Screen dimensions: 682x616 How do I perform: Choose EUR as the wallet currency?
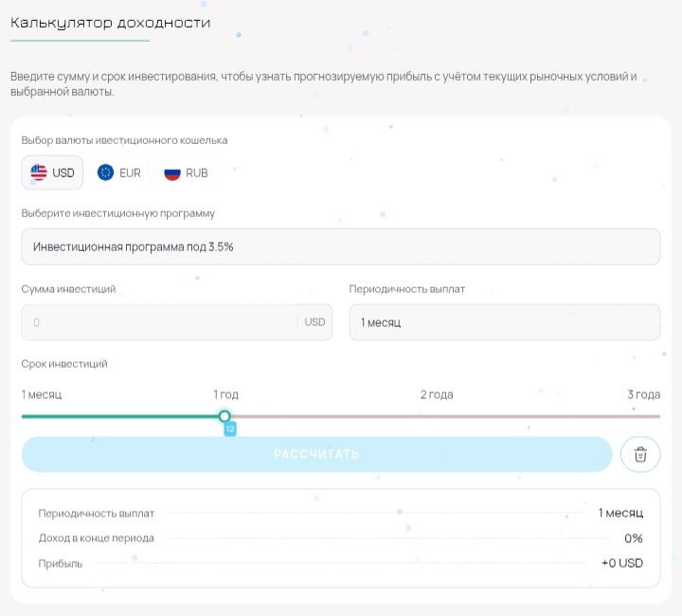[118, 172]
